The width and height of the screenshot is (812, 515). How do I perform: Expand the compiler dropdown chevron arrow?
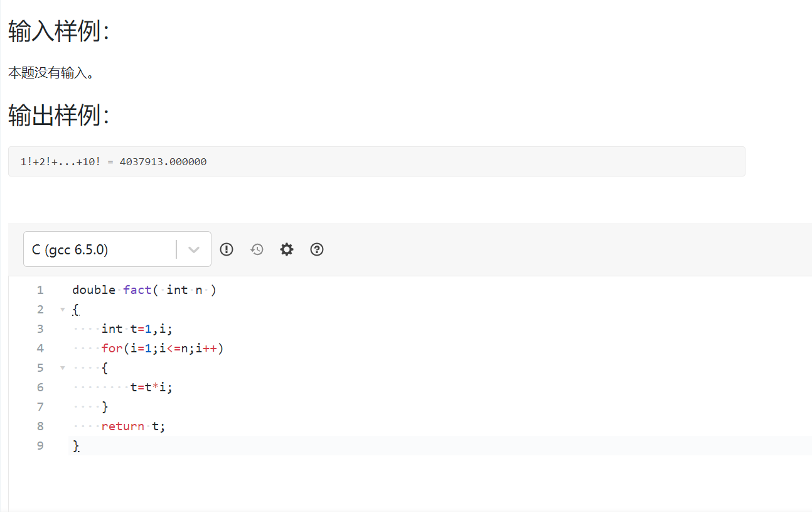[194, 249]
